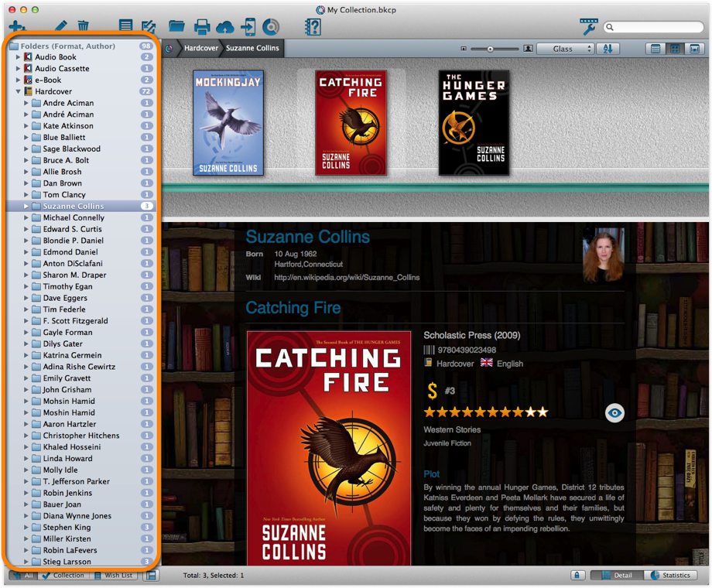Select the All tab at bottom
The image size is (712, 588).
coord(24,576)
